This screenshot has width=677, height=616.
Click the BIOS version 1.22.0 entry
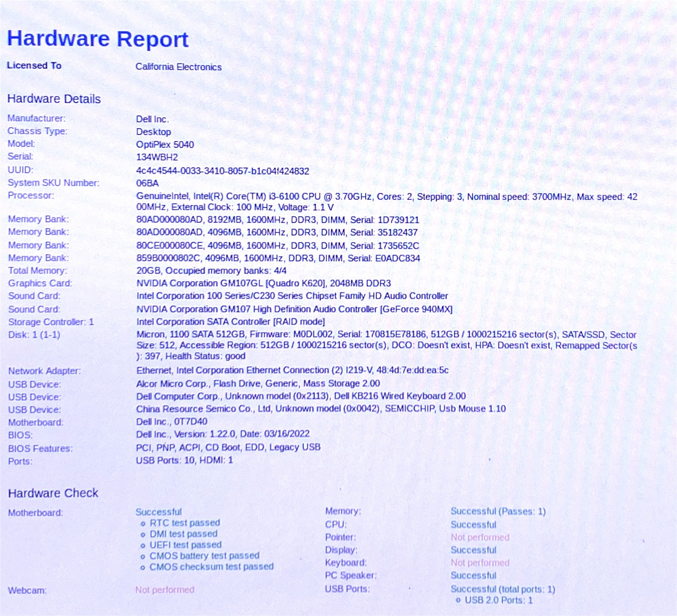(x=223, y=434)
